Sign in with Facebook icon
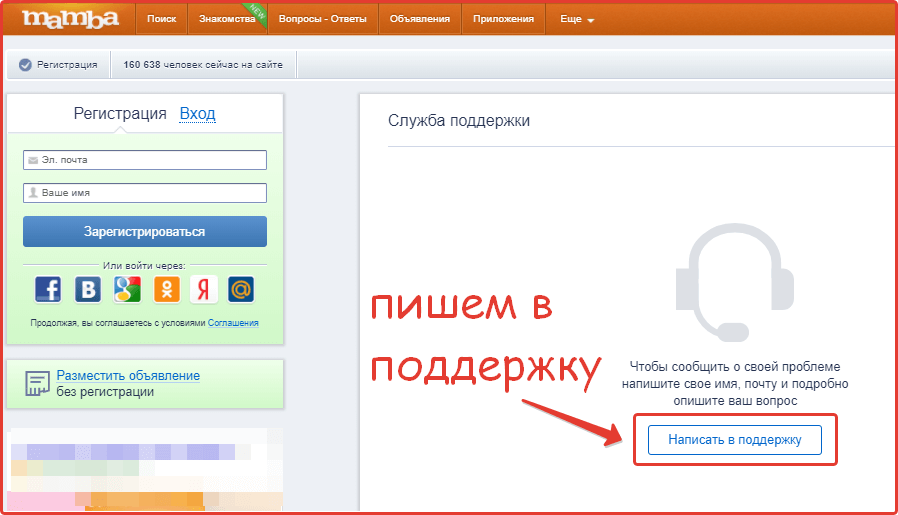Image resolution: width=898 pixels, height=515 pixels. click(48, 289)
